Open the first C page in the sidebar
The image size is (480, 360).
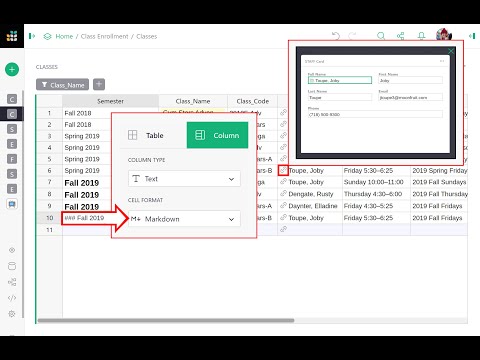point(12,99)
